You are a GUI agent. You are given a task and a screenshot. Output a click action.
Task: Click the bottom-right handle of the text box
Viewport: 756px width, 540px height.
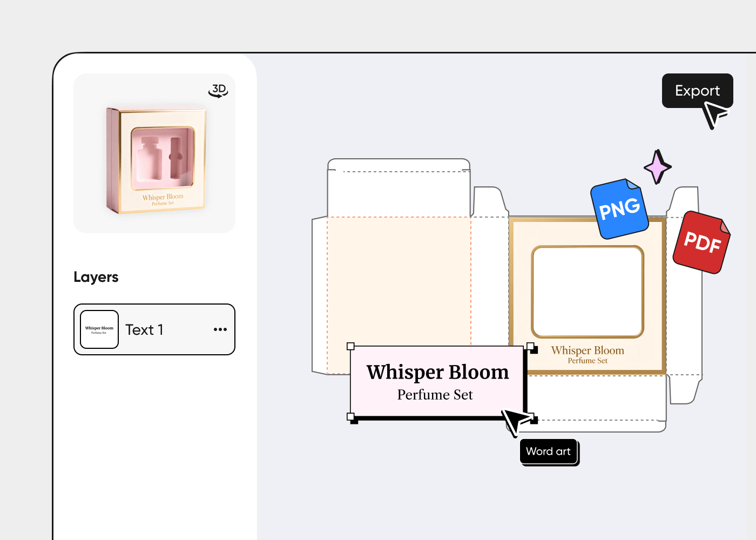pyautogui.click(x=532, y=416)
